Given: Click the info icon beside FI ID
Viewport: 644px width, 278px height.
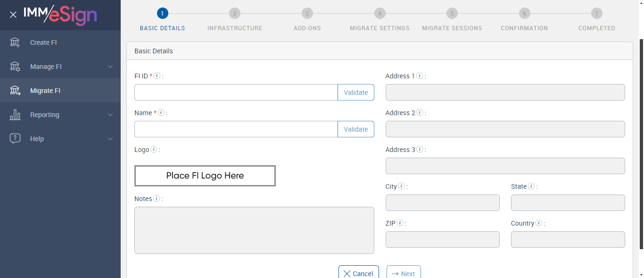Looking at the screenshot, I should point(157,76).
